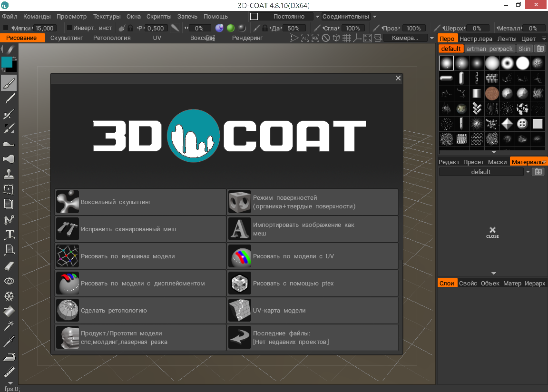Click the Да depth 50% slider value
The image size is (548, 392).
coord(294,28)
